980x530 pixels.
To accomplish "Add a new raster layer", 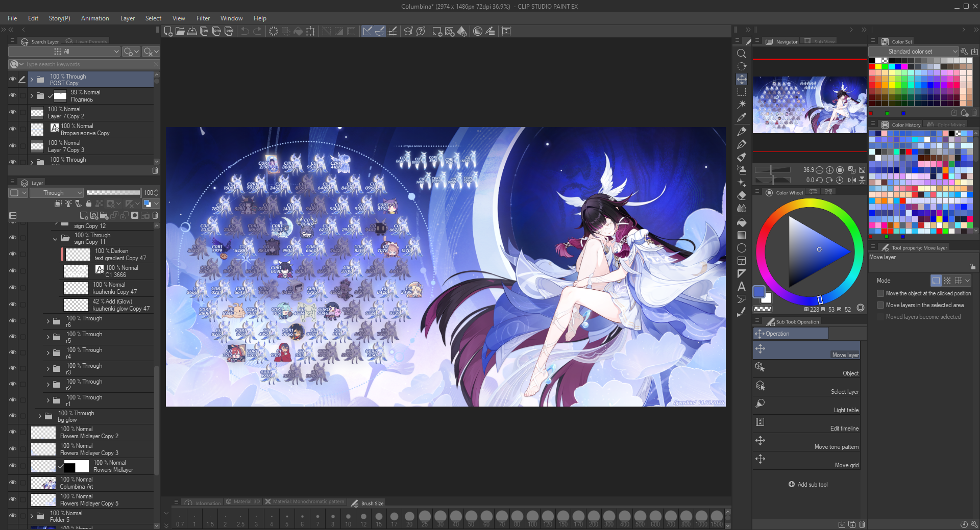I will point(84,216).
